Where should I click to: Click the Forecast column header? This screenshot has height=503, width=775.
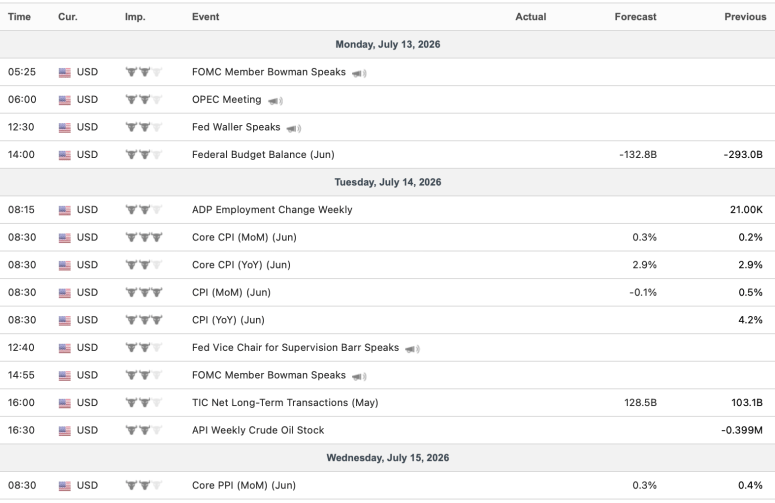(x=636, y=17)
